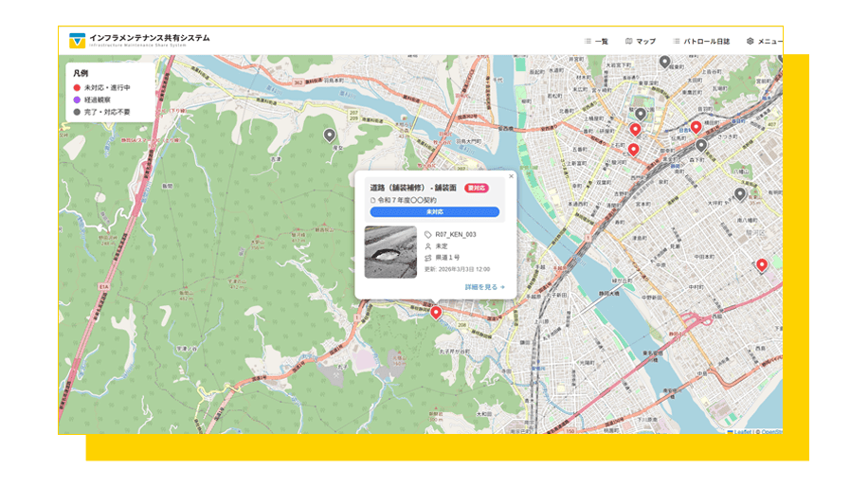Click the マップ map icon
This screenshot has width=868, height=488.
coord(629,41)
